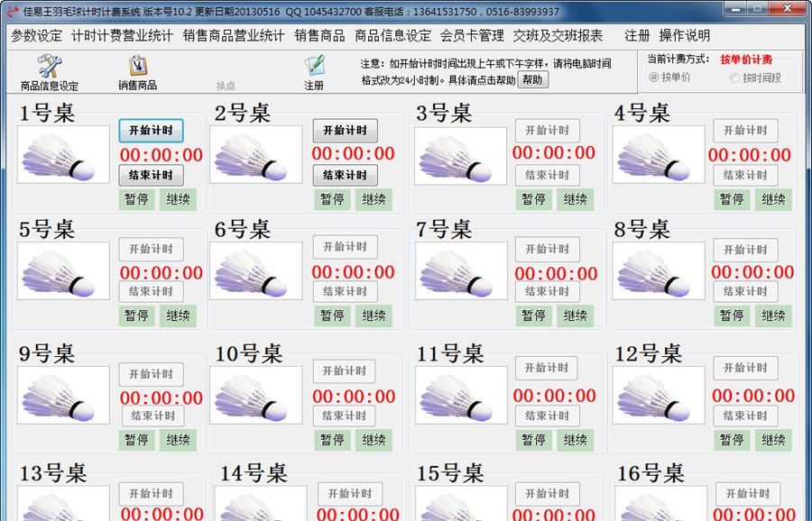Image resolution: width=812 pixels, height=521 pixels.
Task: Pause the timer of 3号桌
Action: (534, 199)
